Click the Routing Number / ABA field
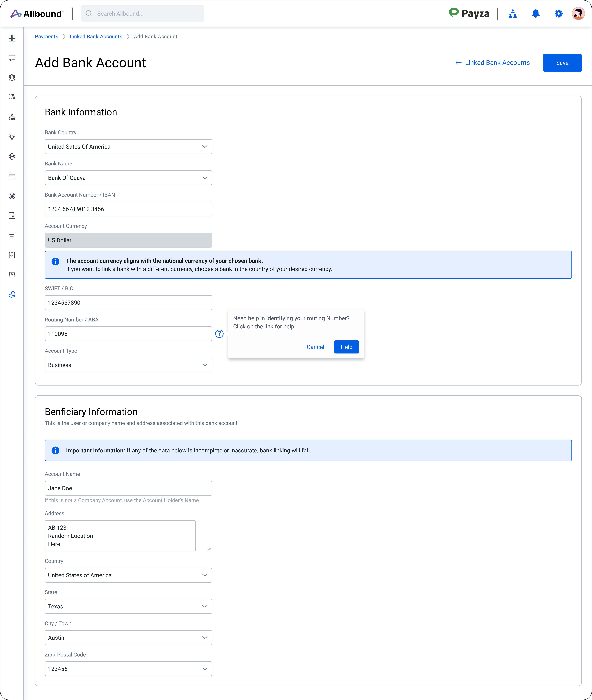 (x=128, y=334)
